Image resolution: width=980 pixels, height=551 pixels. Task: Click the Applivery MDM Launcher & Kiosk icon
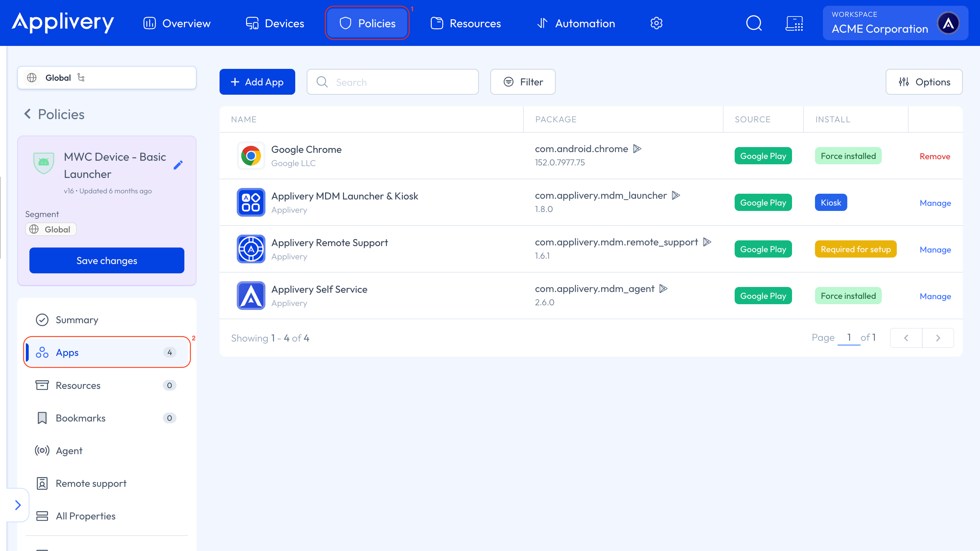251,202
